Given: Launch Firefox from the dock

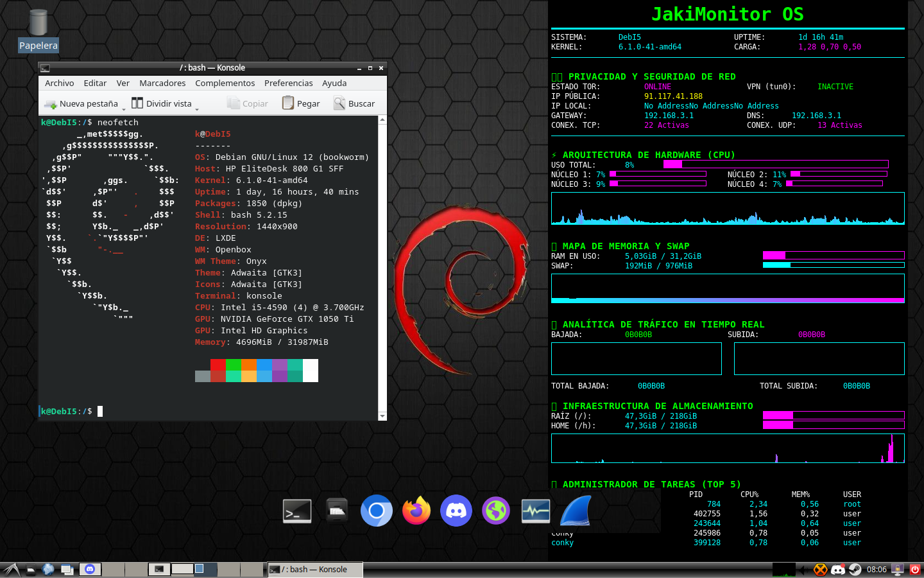Looking at the screenshot, I should click(x=416, y=511).
